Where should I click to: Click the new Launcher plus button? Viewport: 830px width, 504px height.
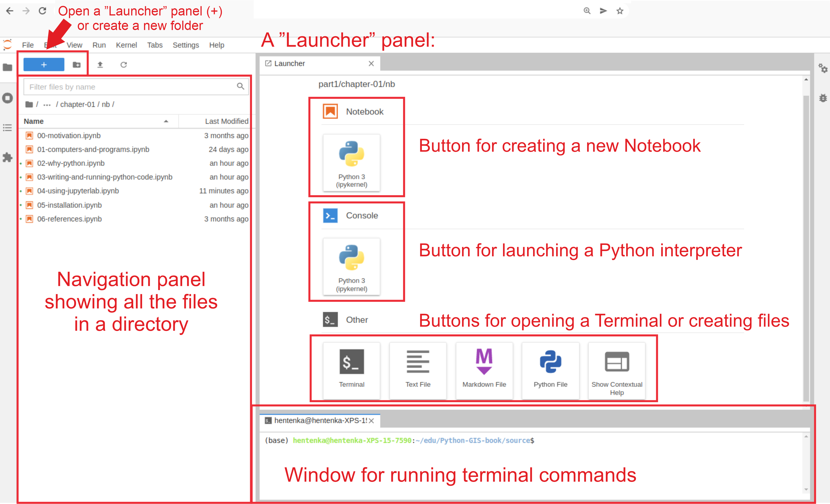coord(44,64)
